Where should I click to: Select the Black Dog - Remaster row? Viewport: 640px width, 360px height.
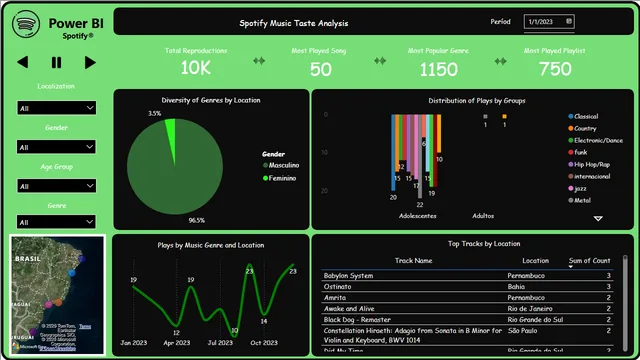pyautogui.click(x=467, y=320)
